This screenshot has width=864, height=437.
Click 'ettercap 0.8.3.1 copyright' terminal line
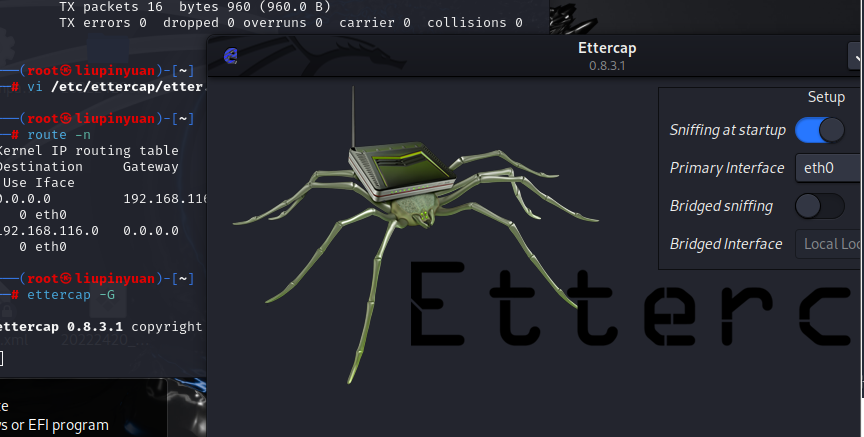[x=101, y=327]
